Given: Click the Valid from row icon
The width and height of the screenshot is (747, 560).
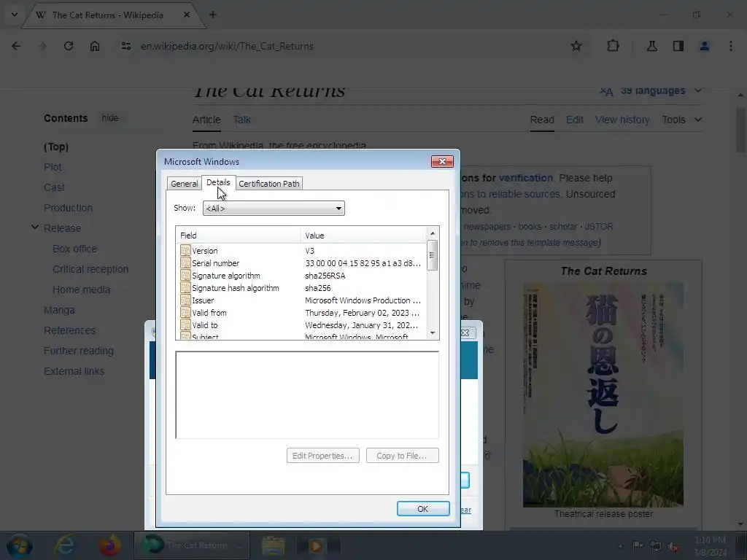Looking at the screenshot, I should click(185, 312).
